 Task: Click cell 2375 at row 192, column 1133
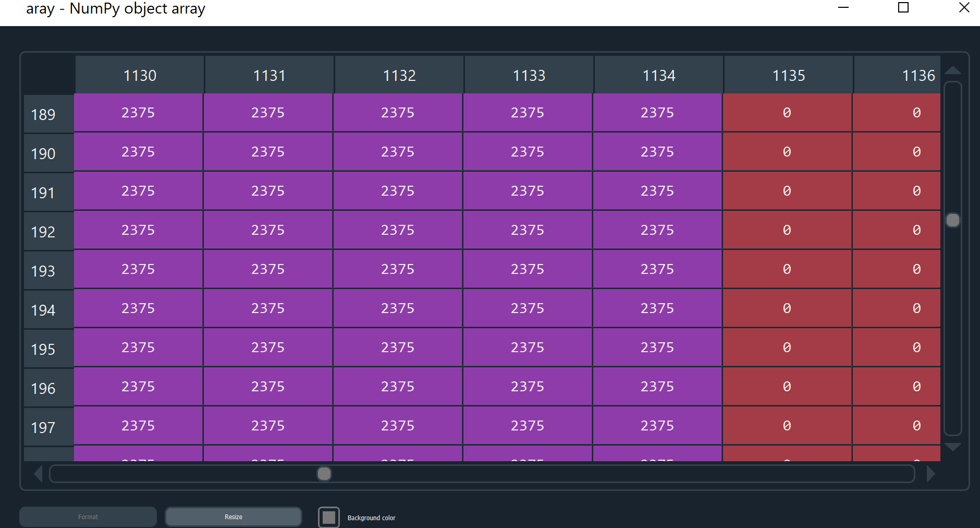pos(528,230)
